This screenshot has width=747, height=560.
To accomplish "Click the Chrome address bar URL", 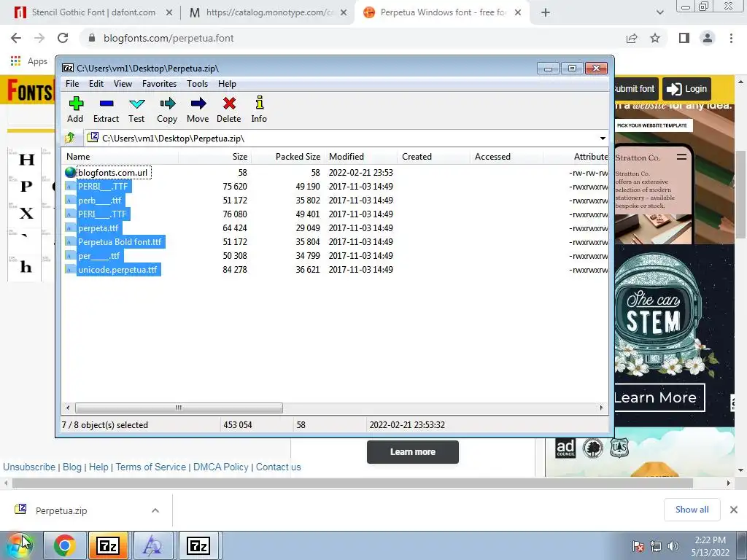I will pos(169,38).
